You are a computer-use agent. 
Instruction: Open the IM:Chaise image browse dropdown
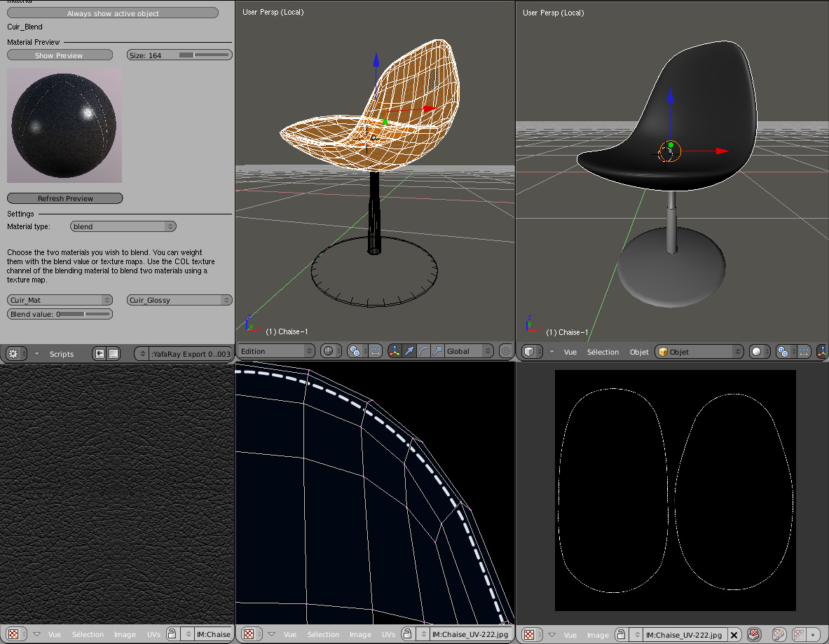tap(188, 634)
